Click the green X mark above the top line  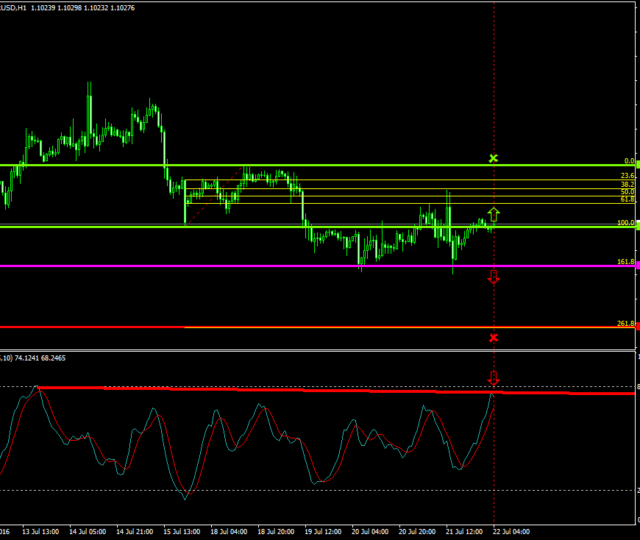pos(493,158)
